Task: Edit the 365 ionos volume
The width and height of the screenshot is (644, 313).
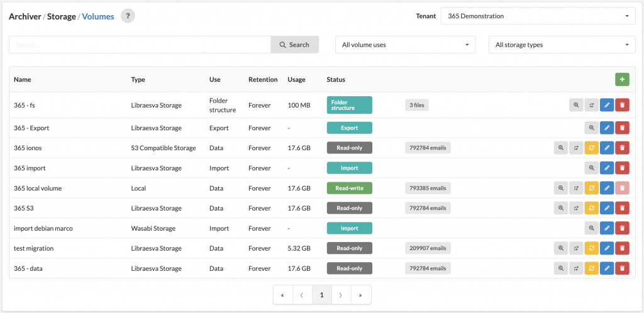Action: [607, 148]
